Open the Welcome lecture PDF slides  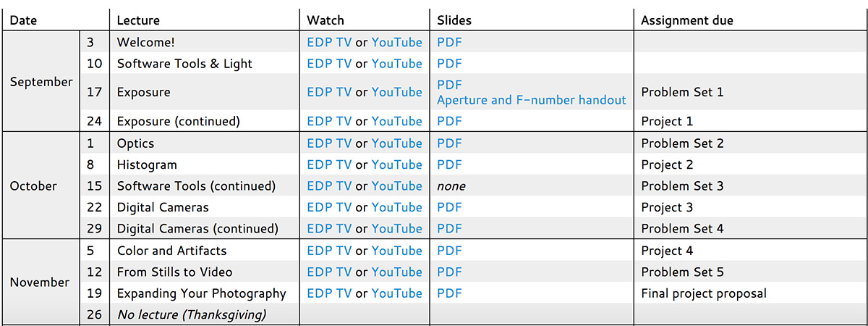[x=449, y=42]
